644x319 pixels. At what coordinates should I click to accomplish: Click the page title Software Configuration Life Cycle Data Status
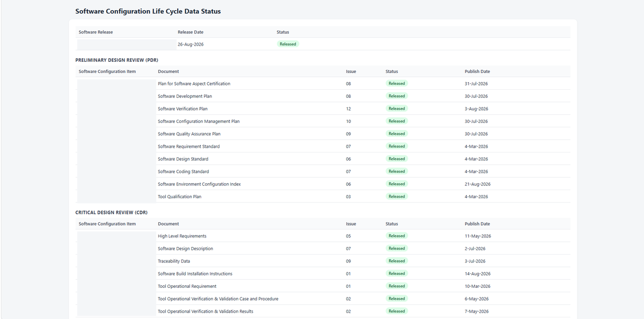pos(148,11)
